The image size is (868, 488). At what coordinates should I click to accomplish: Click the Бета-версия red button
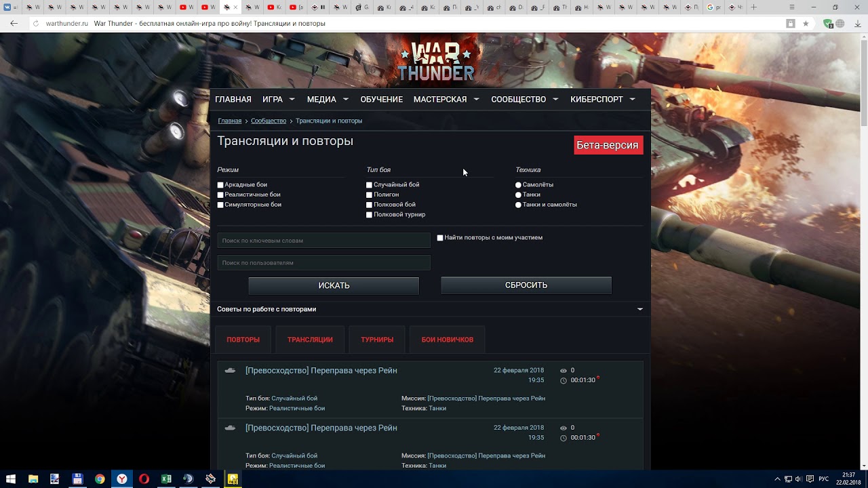[608, 145]
